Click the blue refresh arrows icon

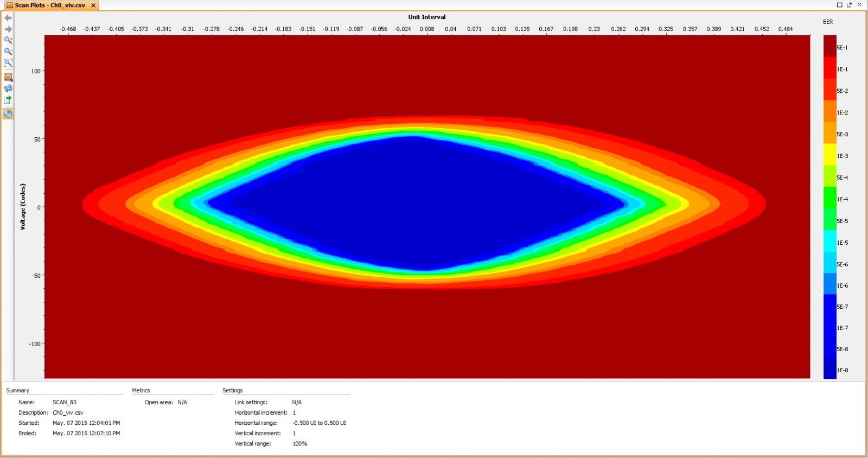pyautogui.click(x=8, y=88)
